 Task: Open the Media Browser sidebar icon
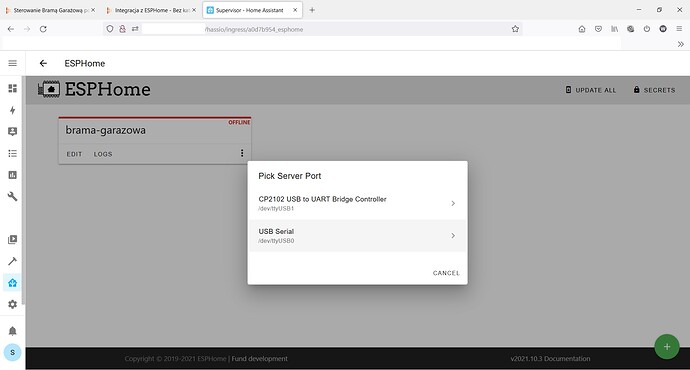12,239
